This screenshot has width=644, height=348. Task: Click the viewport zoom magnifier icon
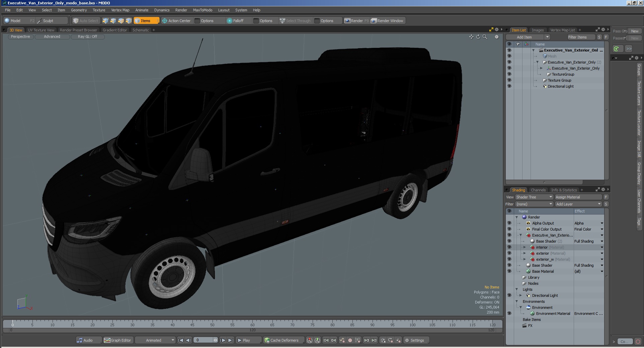[485, 37]
